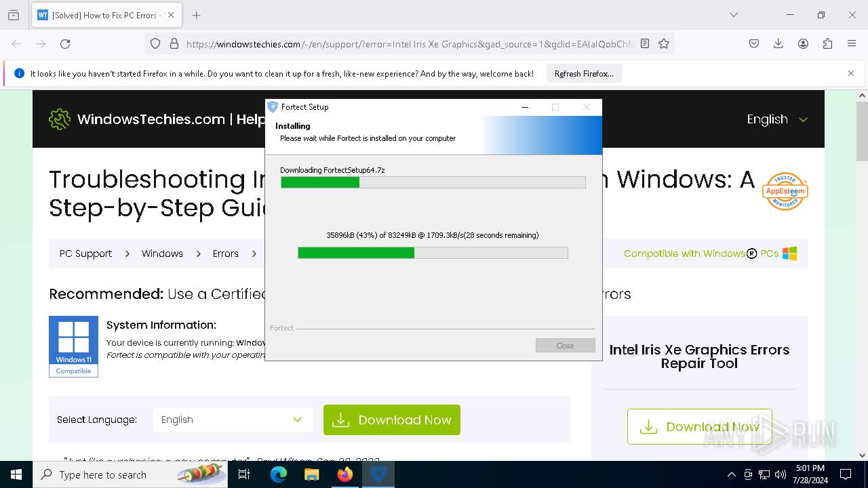This screenshot has height=488, width=868.
Task: Open the PC Support breadcrumb link
Action: click(85, 253)
